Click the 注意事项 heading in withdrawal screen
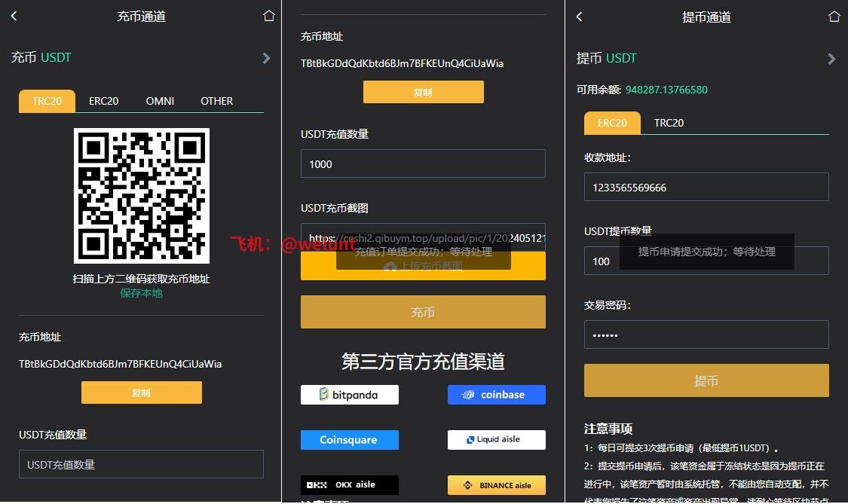Screen dimensions: 848x504 point(608,429)
